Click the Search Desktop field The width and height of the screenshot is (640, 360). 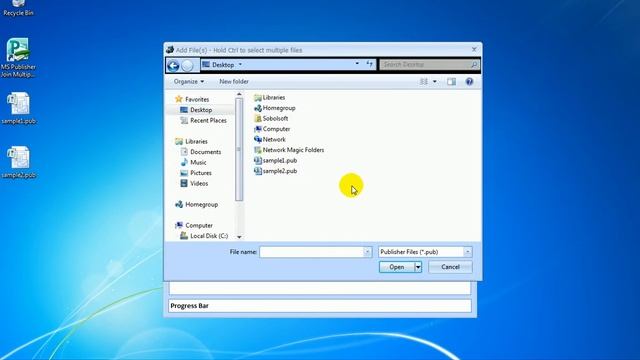(425, 64)
